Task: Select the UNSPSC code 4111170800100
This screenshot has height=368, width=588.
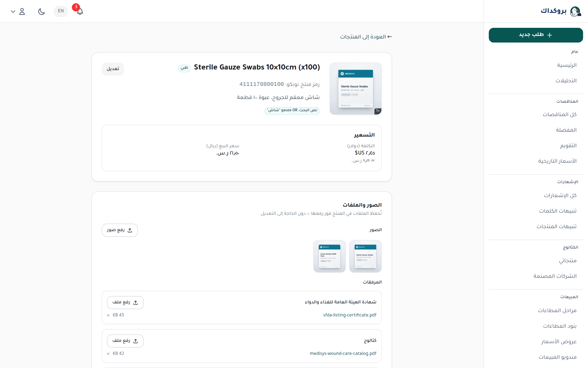Action: pyautogui.click(x=262, y=84)
